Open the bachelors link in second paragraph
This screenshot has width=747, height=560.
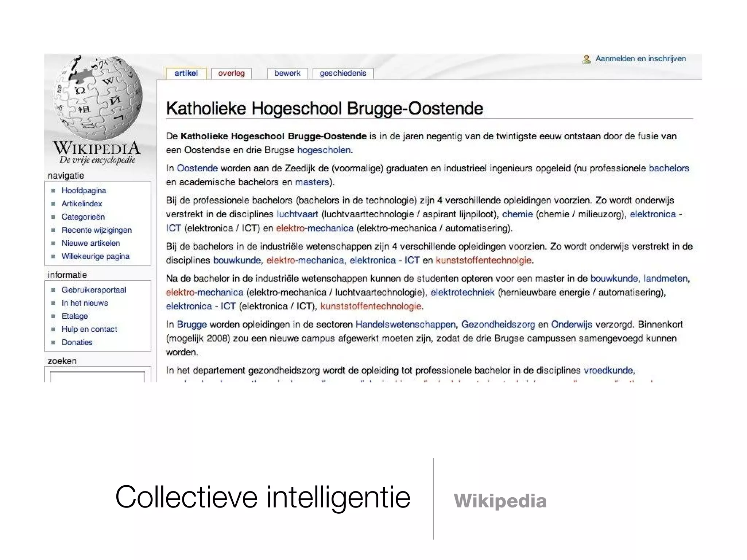[x=669, y=168]
